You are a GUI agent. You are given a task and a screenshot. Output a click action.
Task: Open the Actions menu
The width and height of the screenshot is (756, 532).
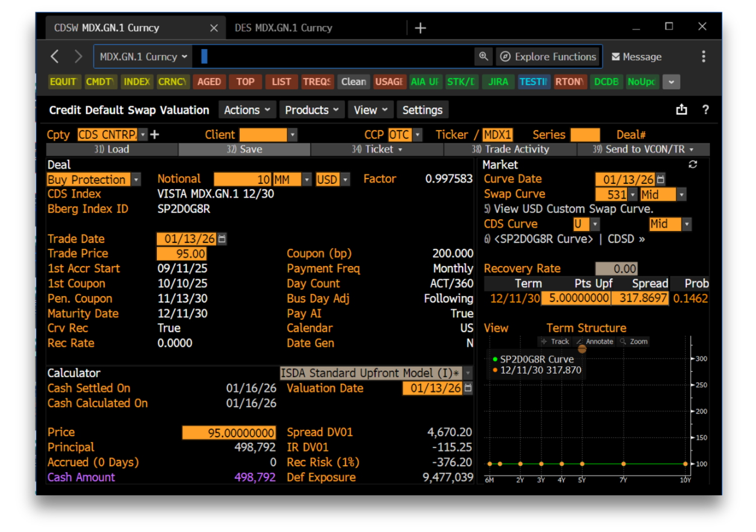pyautogui.click(x=247, y=110)
